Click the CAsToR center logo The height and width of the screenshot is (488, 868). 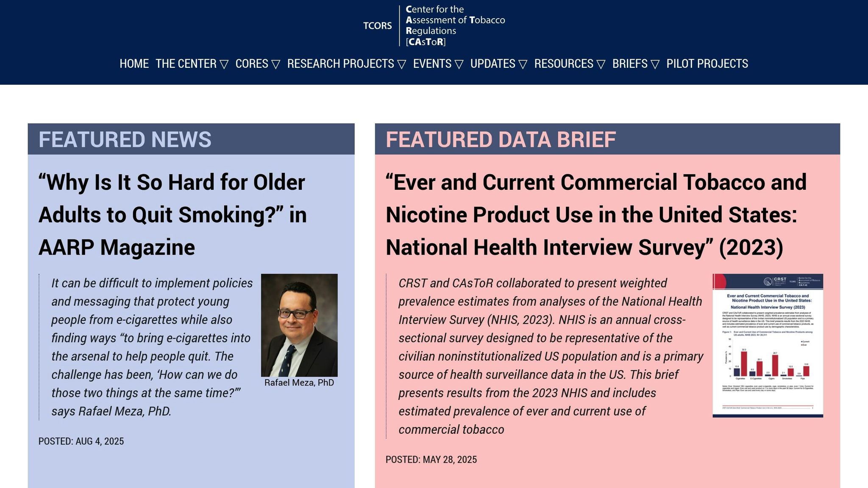(x=455, y=25)
